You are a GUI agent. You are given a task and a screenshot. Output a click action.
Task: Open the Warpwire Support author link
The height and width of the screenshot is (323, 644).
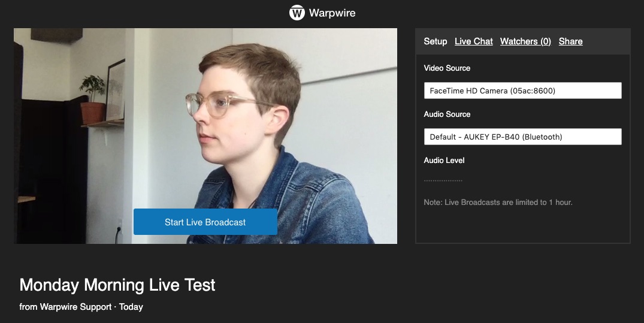click(x=75, y=307)
